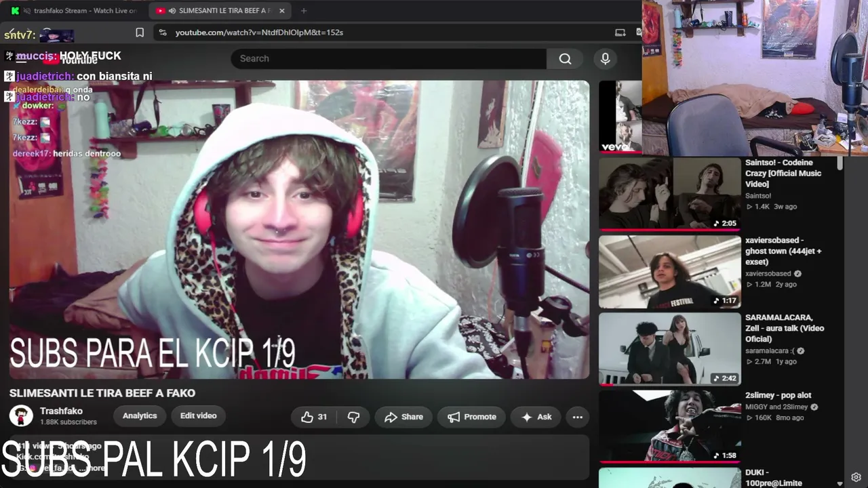This screenshot has width=868, height=488.
Task: Open the settings gear at bottom right
Action: click(856, 477)
